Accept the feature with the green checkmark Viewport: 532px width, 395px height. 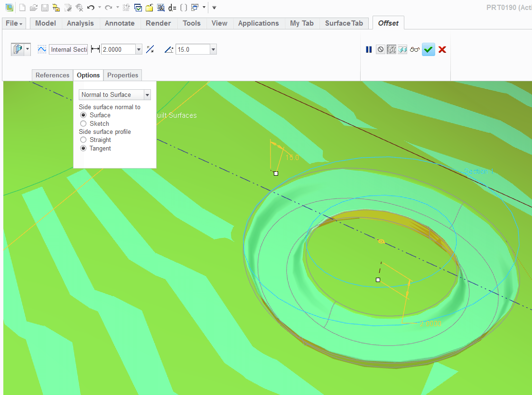(x=428, y=49)
